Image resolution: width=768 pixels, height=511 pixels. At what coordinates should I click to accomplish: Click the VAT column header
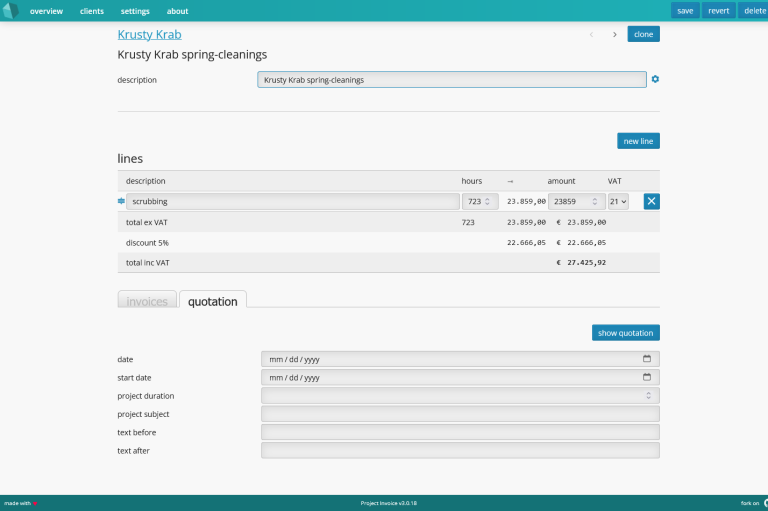[615, 181]
